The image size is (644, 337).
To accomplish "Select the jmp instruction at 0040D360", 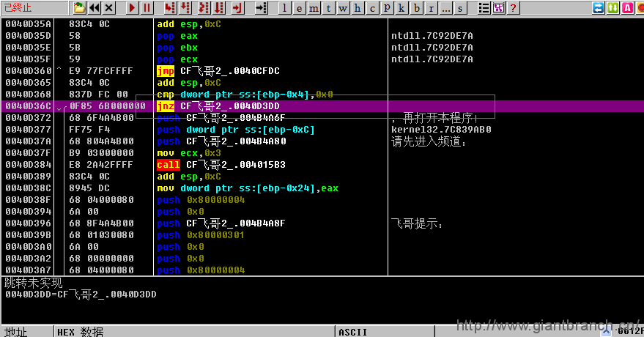I will pyautogui.click(x=218, y=71).
